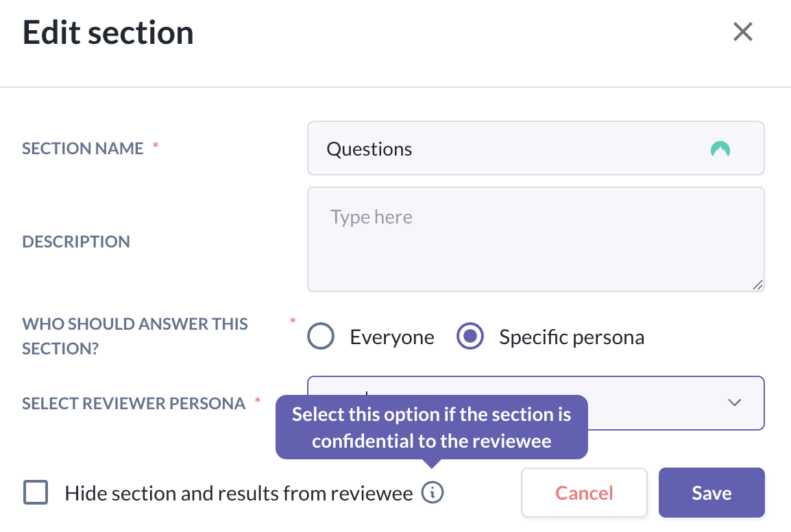Click the green autofill icon in Section Name field

coord(720,149)
